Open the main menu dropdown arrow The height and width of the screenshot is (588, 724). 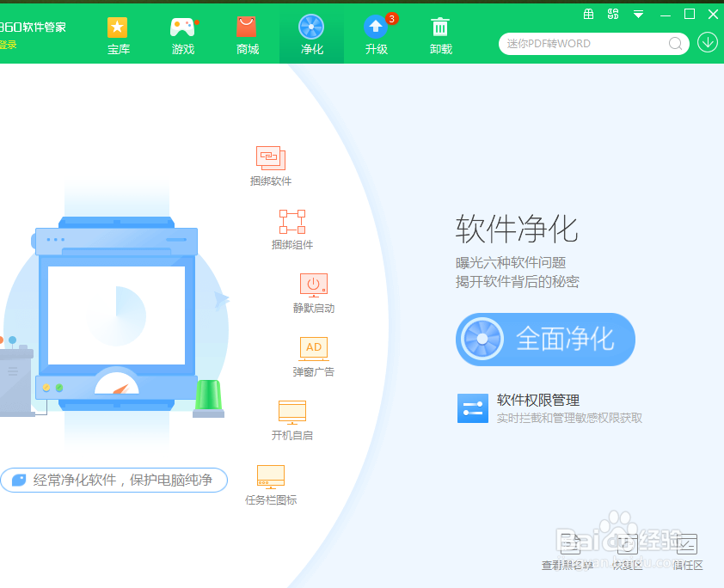(x=638, y=14)
